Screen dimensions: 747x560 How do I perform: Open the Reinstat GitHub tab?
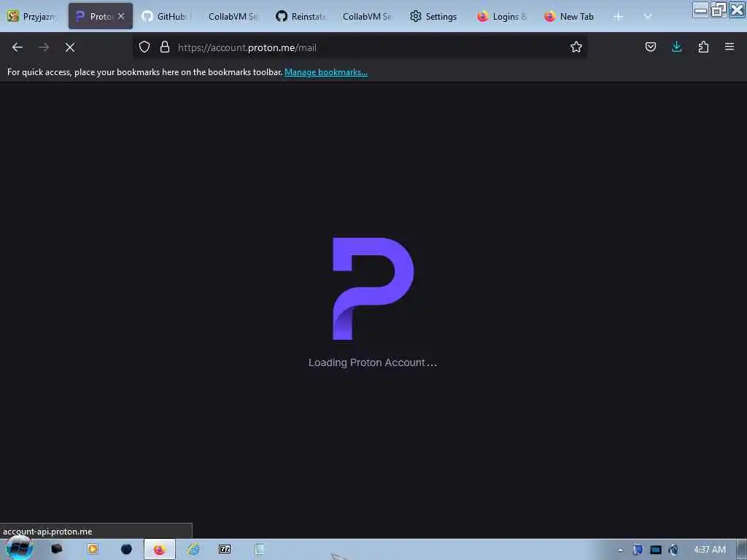(x=301, y=16)
